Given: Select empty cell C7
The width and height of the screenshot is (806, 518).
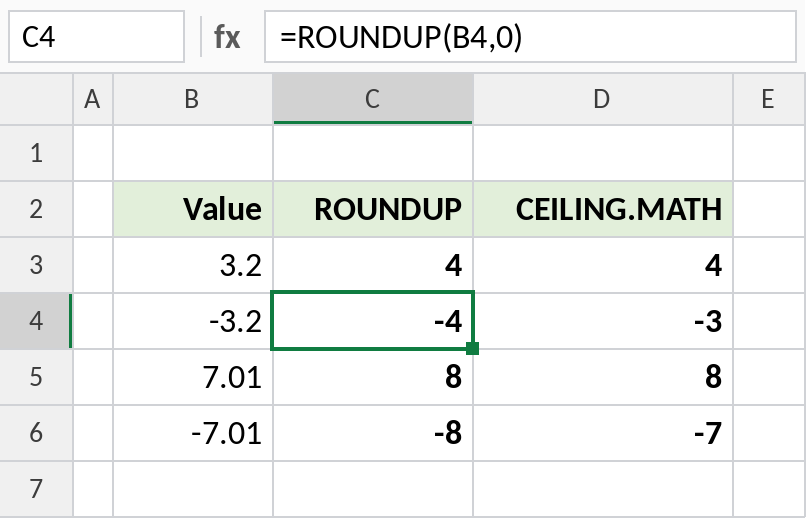Looking at the screenshot, I should pyautogui.click(x=373, y=489).
